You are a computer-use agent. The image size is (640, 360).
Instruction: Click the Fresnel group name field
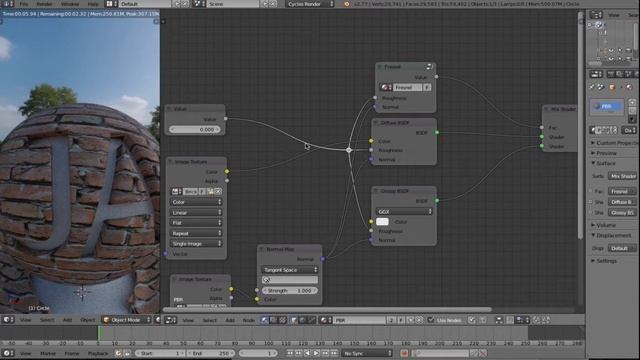(x=407, y=87)
